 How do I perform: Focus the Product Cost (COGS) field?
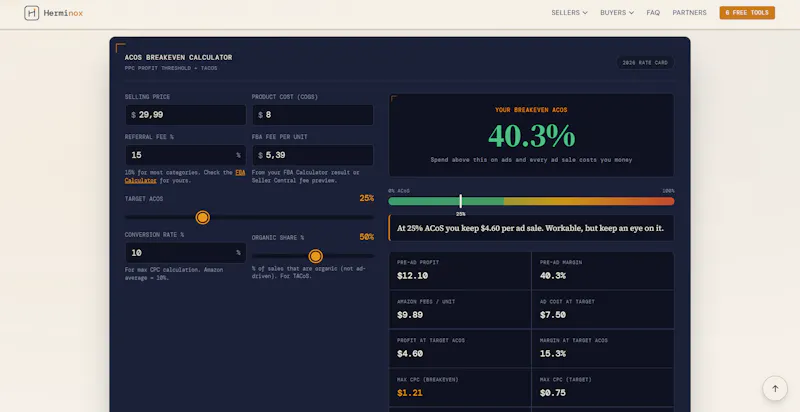tap(313, 115)
